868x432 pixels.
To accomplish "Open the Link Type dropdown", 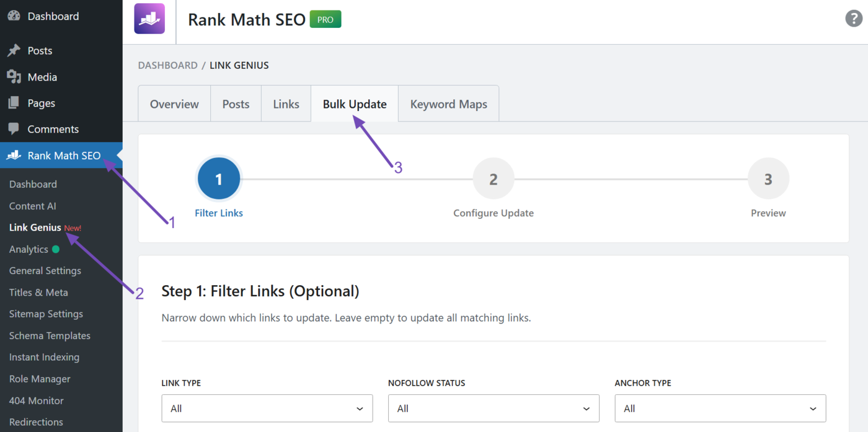I will [267, 408].
